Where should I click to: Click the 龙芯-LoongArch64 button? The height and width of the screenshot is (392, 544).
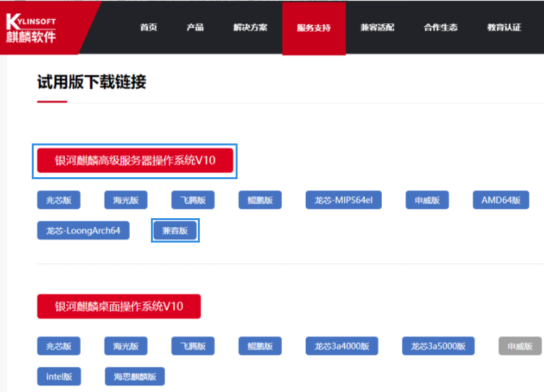[x=83, y=231]
